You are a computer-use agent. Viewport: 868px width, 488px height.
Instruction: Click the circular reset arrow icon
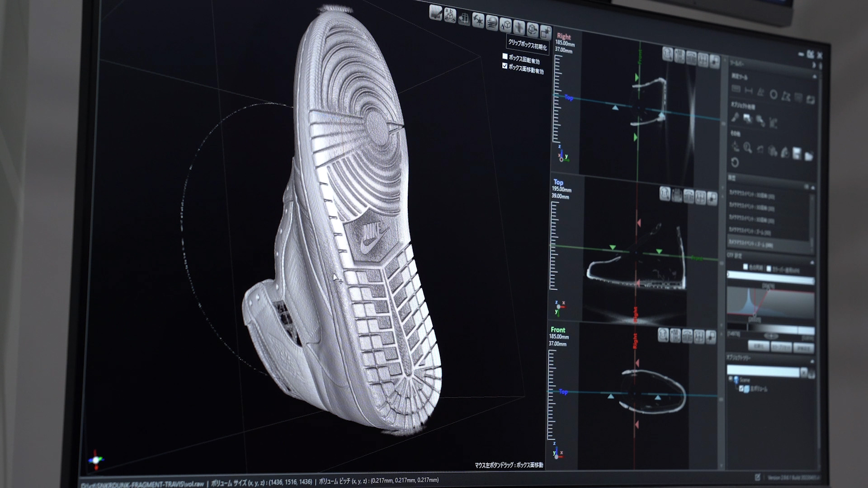pyautogui.click(x=735, y=162)
